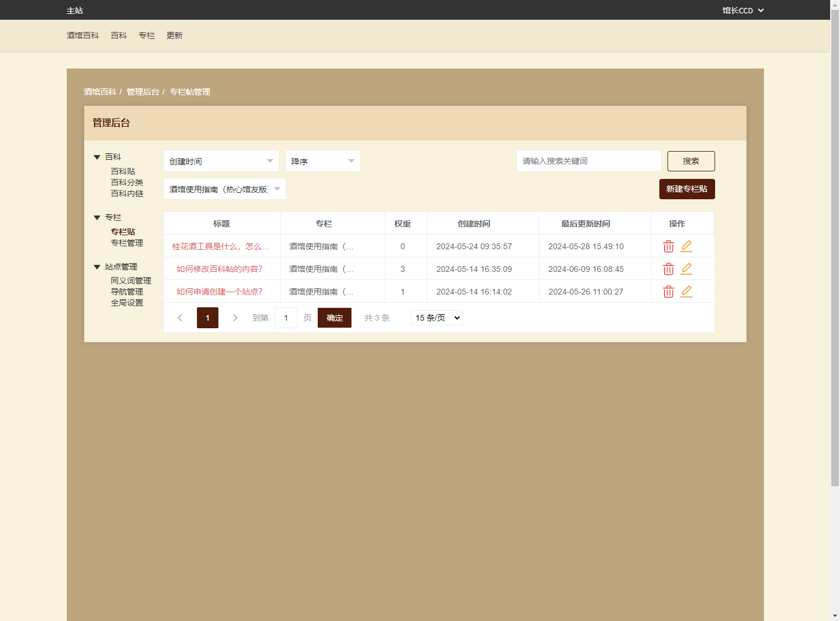
Task: Open the 创建时间 sort field dropdown
Action: [x=221, y=161]
